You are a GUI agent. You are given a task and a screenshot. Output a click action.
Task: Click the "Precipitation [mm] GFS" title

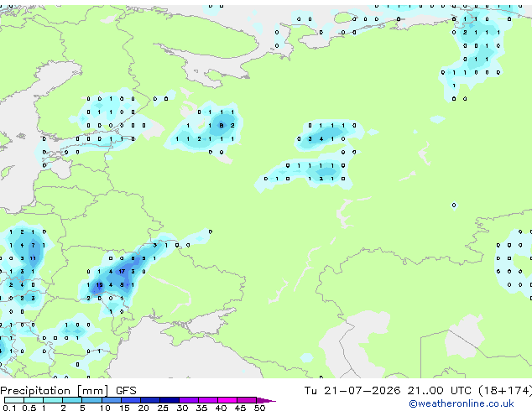point(68,391)
